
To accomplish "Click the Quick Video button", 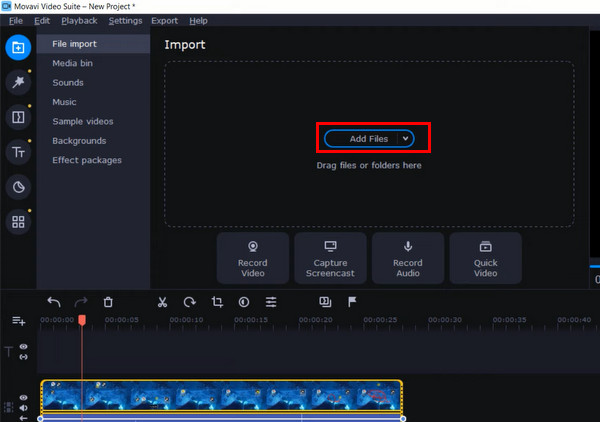I will 486,258.
